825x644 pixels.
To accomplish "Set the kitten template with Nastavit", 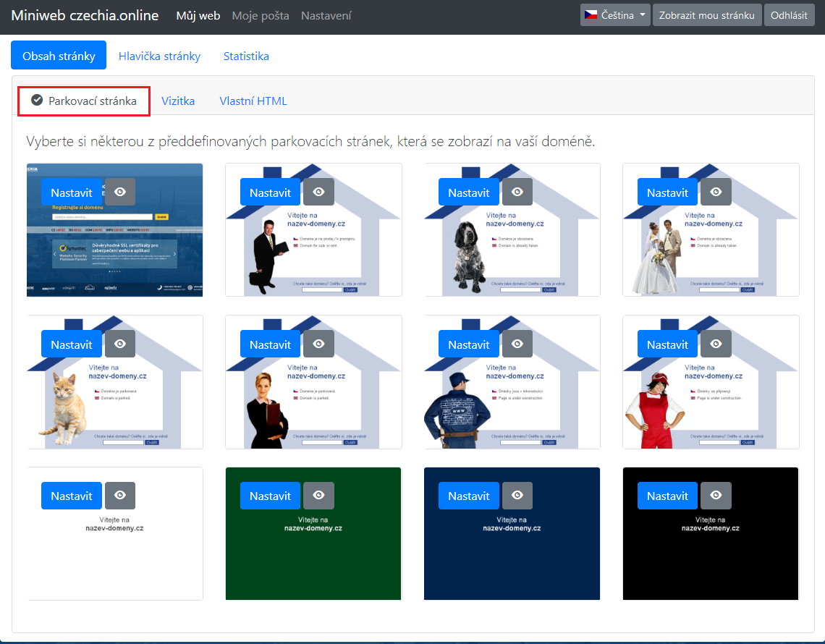I will coord(72,344).
